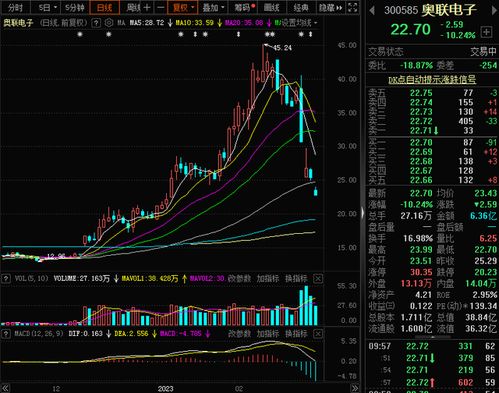The image size is (499, 393).
Task: Click 加指标 in the VOL panel
Action: pyautogui.click(x=268, y=279)
